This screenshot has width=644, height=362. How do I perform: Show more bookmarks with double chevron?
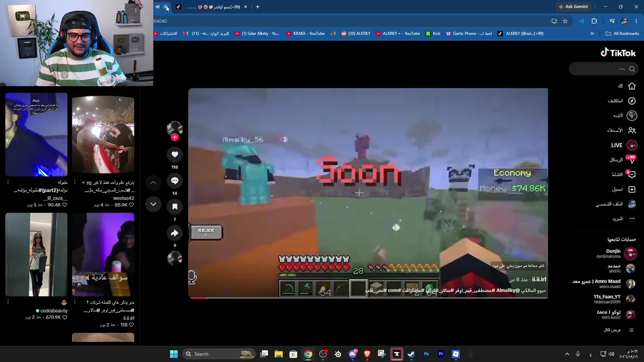click(x=592, y=34)
